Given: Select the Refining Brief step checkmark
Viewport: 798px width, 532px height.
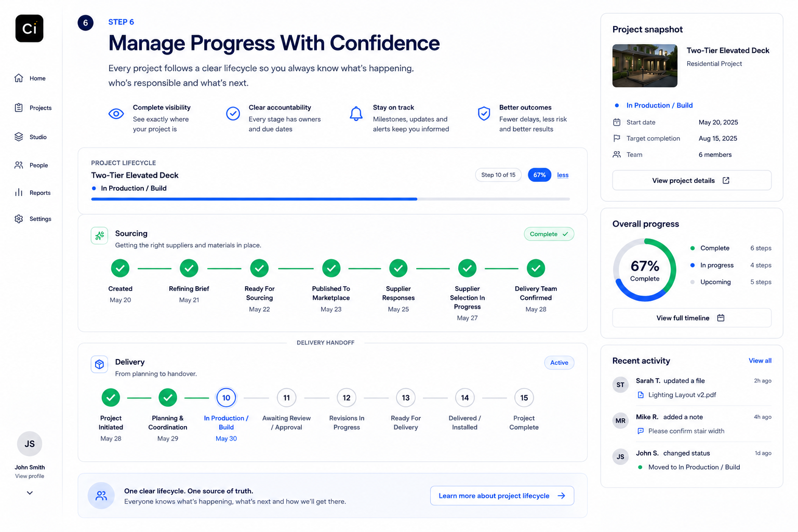Looking at the screenshot, I should 189,268.
